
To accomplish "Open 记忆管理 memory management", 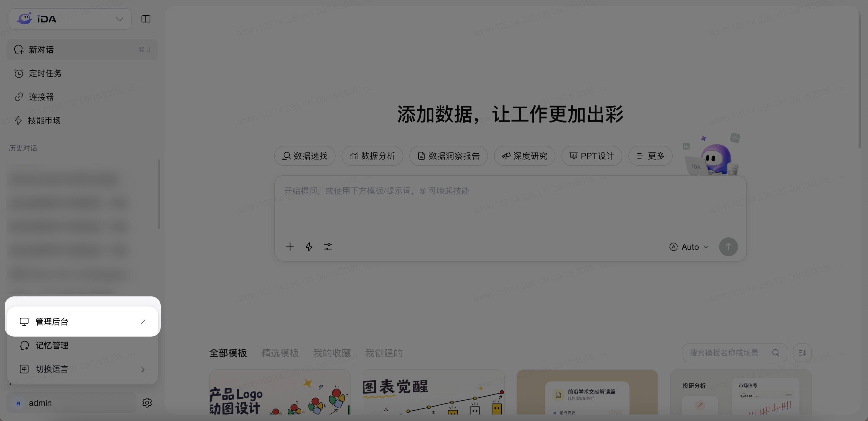I will (82, 345).
